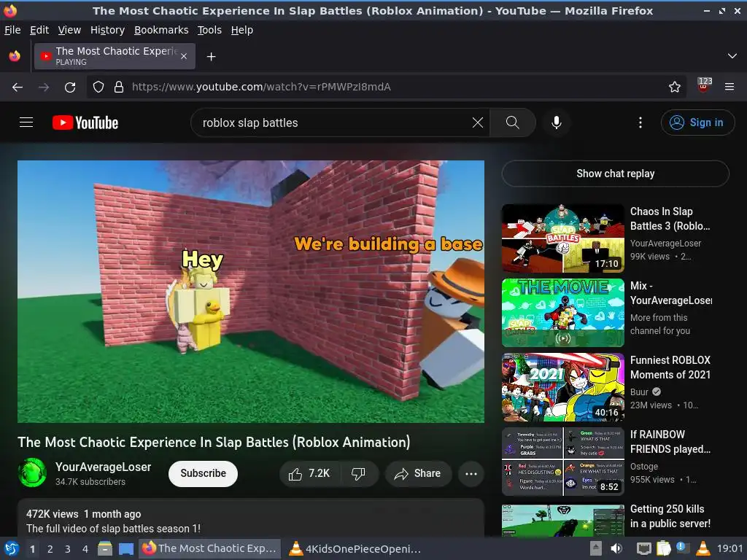Open Getting 250 kills video thumbnail
747x560 pixels.
(562, 520)
